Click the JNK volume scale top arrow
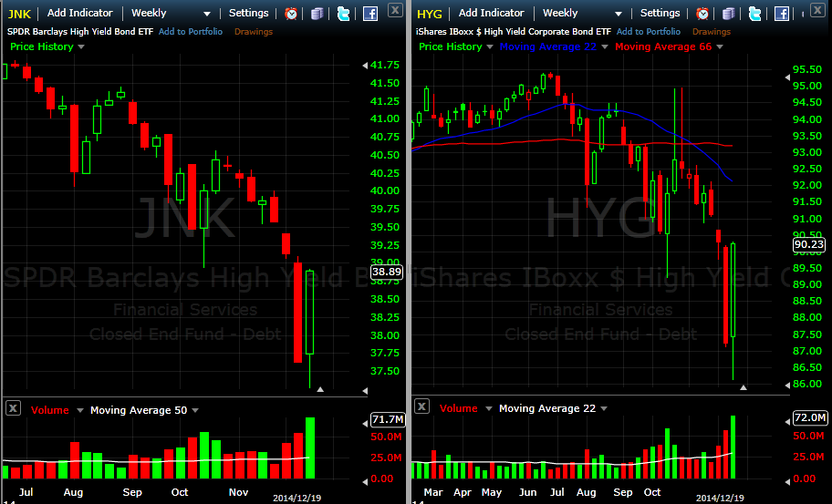Viewport: 832px width, 504px height. click(x=365, y=424)
